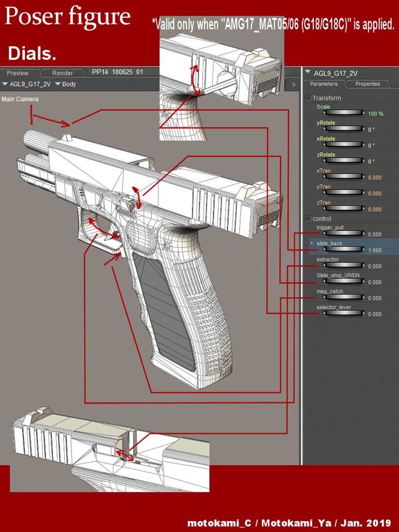Select the zTran parameter label
This screenshot has height=532, width=399.
[323, 203]
